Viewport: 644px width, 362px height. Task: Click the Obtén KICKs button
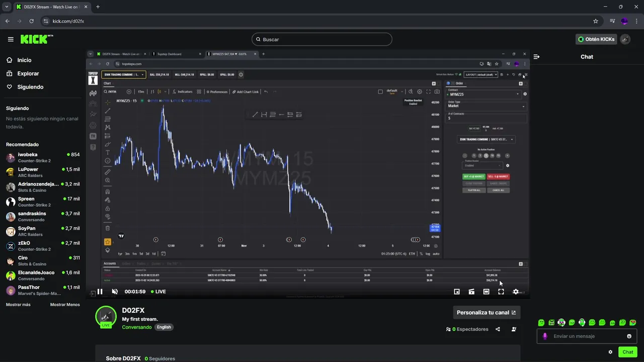[596, 39]
